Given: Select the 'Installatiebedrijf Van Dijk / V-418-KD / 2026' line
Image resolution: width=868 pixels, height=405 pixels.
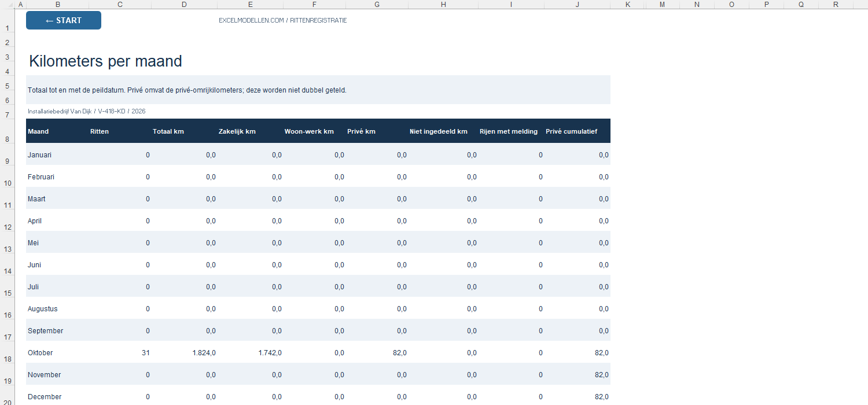Looking at the screenshot, I should tap(87, 111).
